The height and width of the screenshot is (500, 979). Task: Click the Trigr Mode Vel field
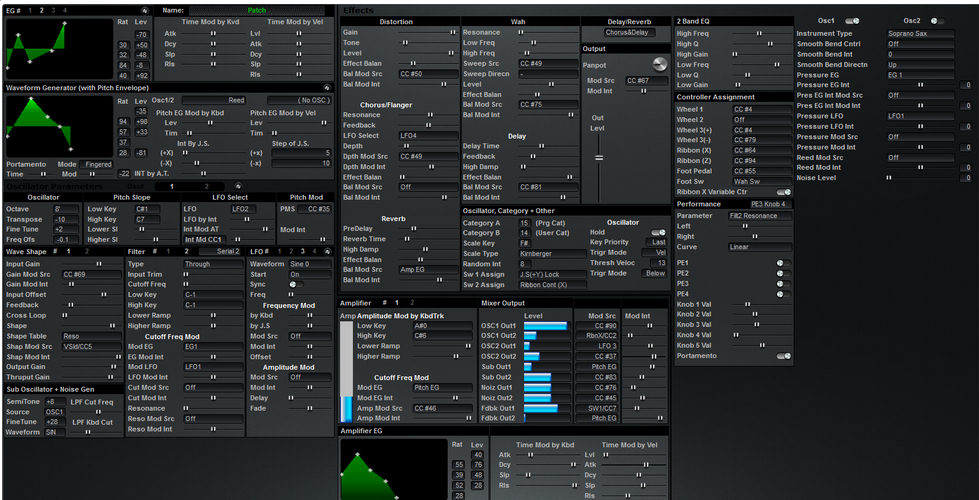point(653,253)
